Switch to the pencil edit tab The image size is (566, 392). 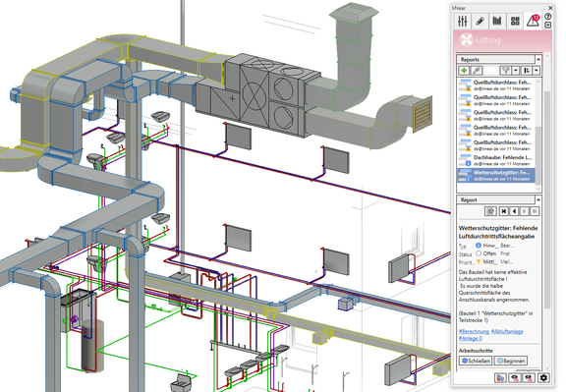(x=480, y=21)
